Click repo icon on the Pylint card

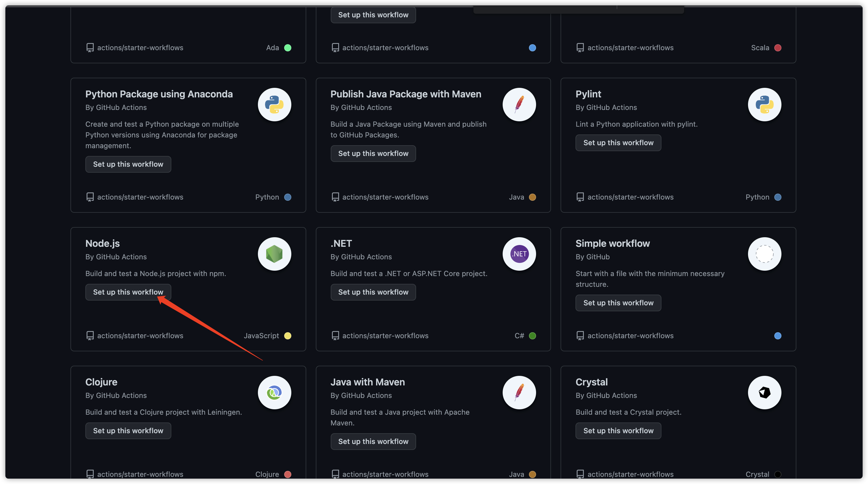tap(580, 197)
